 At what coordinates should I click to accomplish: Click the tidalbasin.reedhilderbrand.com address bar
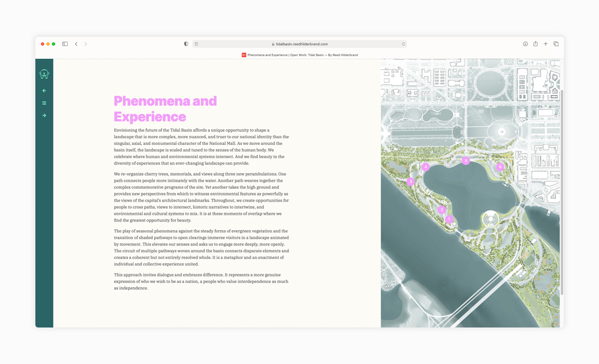[300, 44]
